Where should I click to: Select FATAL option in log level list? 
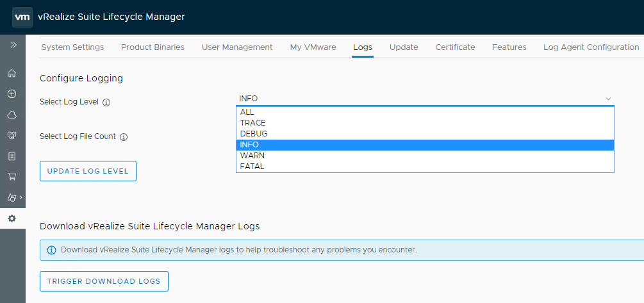(x=252, y=167)
